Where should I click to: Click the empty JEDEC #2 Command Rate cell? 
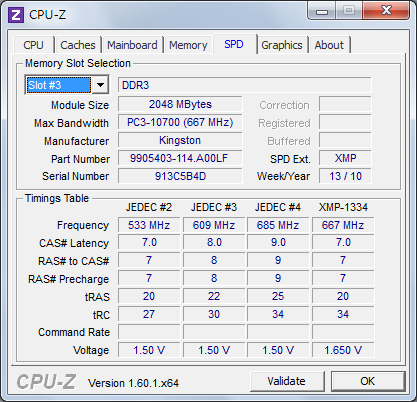click(149, 332)
